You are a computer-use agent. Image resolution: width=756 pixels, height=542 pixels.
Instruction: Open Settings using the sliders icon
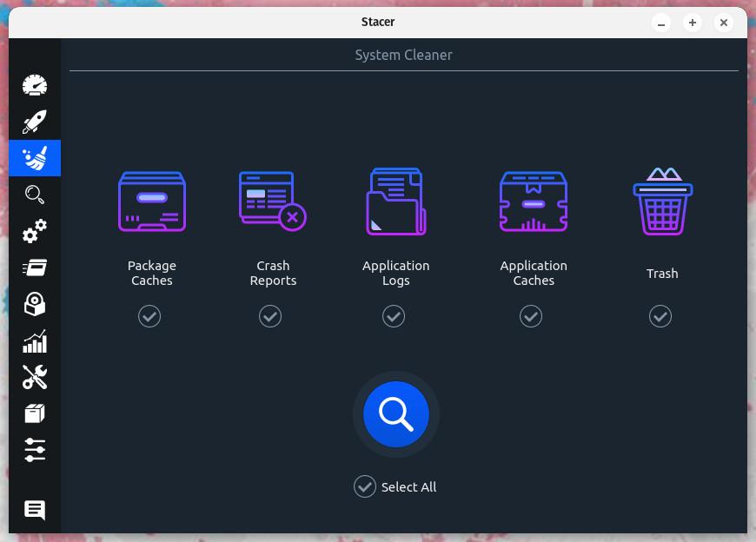pos(35,450)
